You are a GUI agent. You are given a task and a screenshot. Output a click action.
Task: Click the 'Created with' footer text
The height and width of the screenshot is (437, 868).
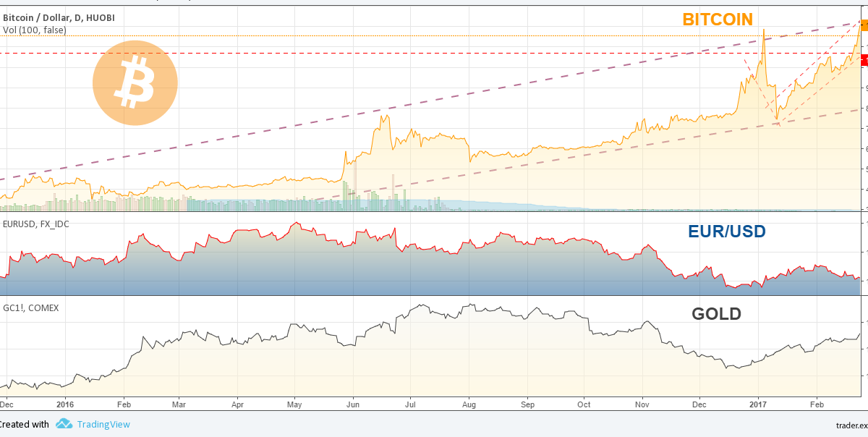(x=25, y=425)
